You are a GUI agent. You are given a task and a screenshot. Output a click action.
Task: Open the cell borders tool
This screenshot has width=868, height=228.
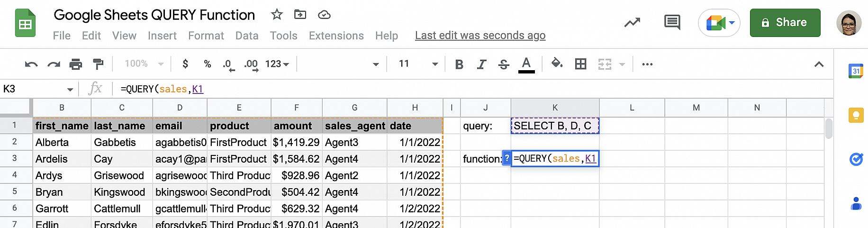(580, 64)
